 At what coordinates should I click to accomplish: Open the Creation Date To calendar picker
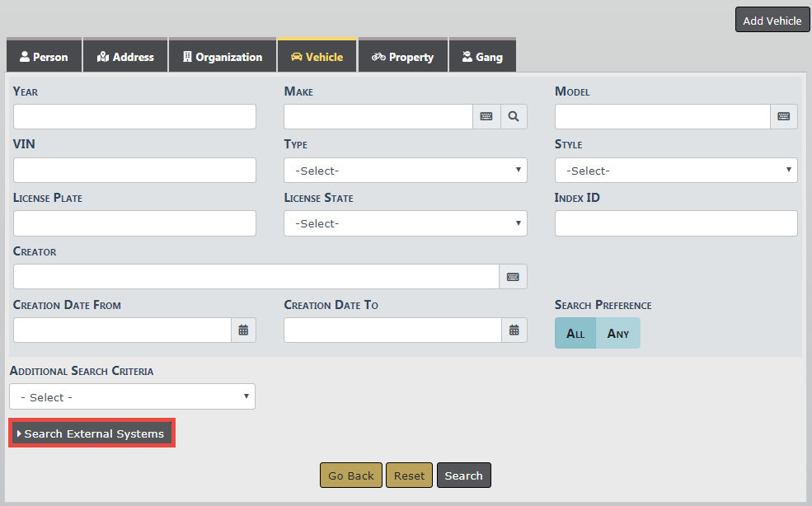coord(514,330)
